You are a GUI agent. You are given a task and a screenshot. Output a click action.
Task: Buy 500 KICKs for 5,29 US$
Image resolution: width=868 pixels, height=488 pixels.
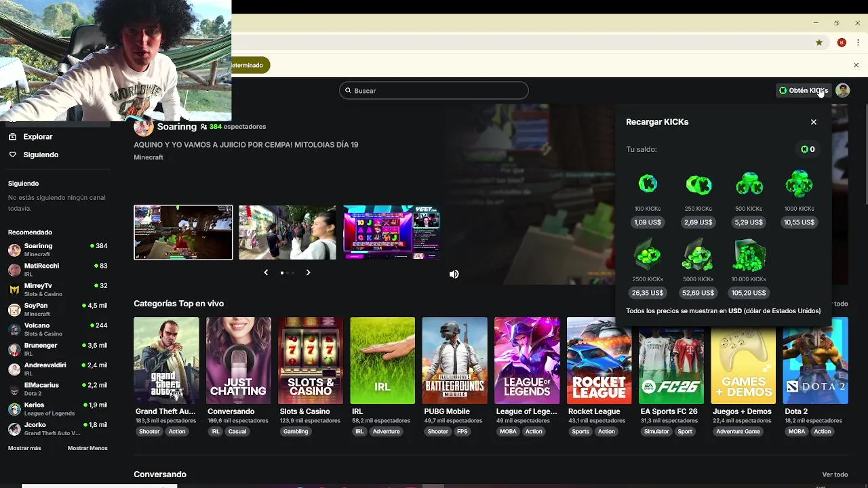[x=749, y=222]
